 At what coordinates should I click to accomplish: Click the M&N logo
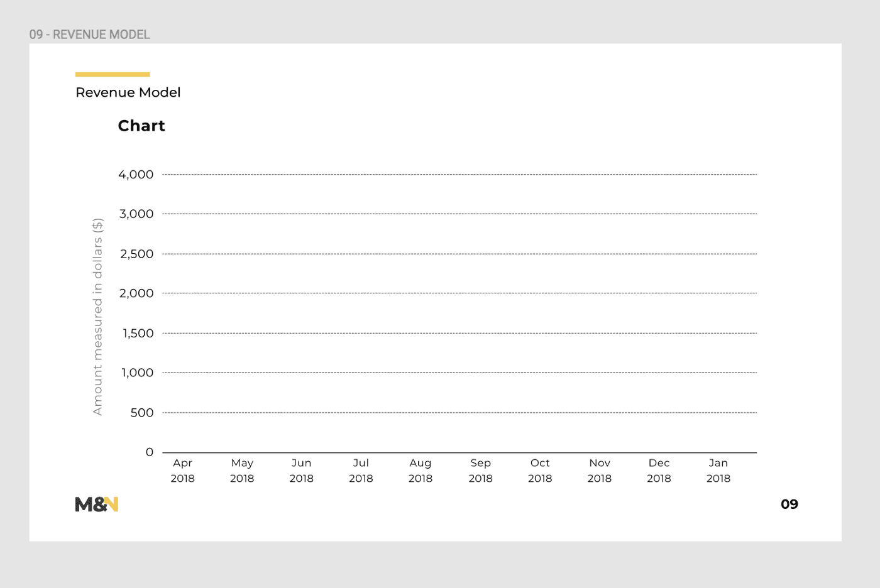click(x=97, y=504)
